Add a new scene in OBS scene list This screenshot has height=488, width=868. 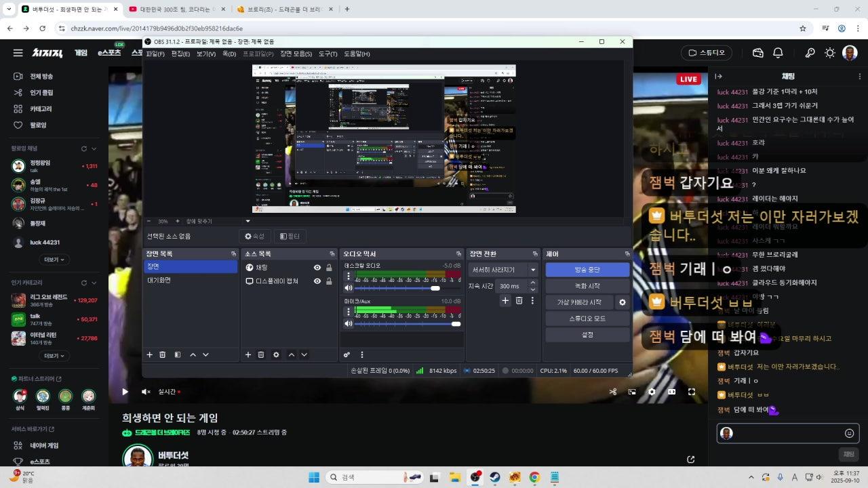[150, 354]
